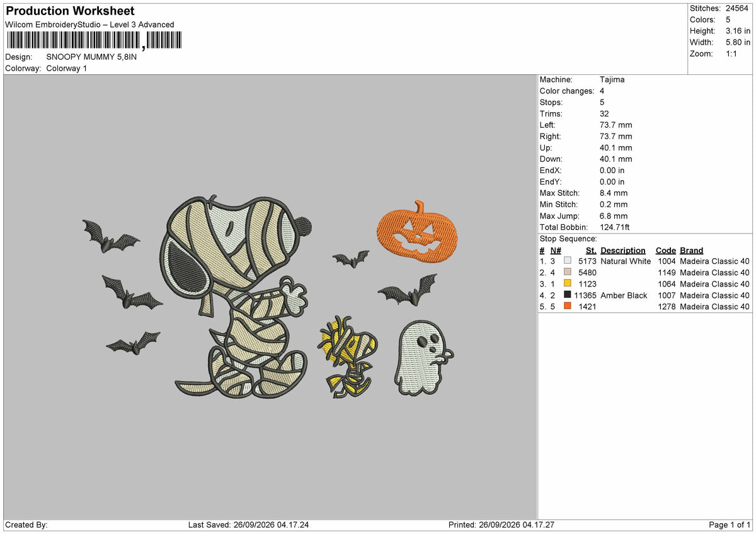Click the 'St.' column header
The image size is (756, 534).
591,251
